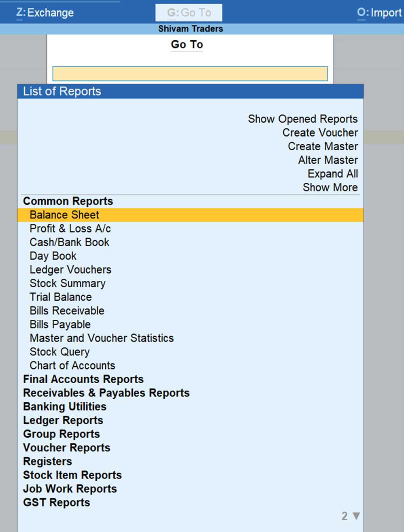The height and width of the screenshot is (532, 404).
Task: Open Chart of Accounts
Action: pos(72,365)
